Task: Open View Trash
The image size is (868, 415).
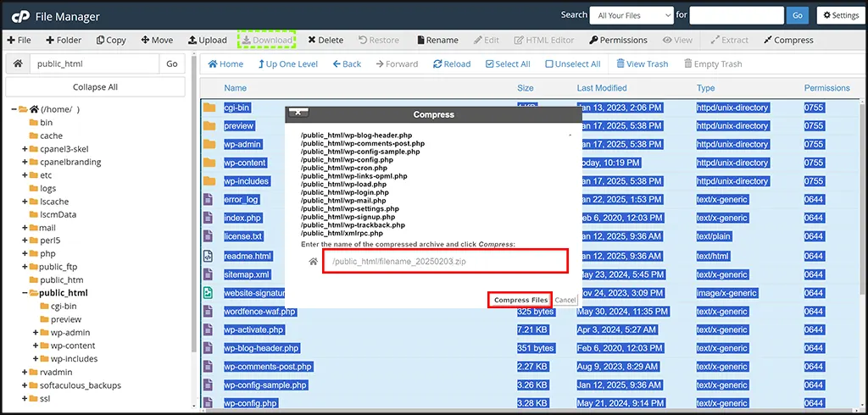Action: click(643, 64)
